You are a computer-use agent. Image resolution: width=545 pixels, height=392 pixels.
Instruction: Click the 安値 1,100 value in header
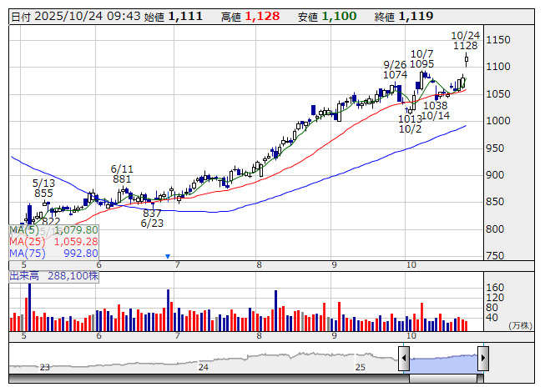click(327, 17)
